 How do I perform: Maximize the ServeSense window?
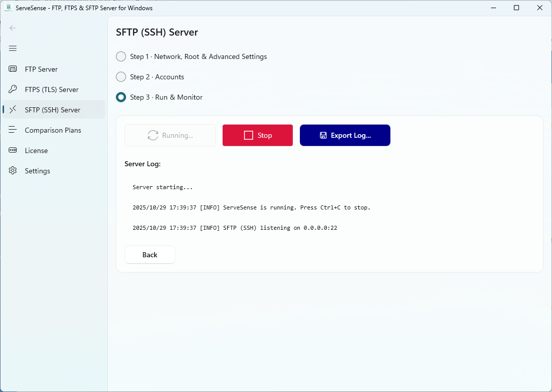tap(516, 8)
